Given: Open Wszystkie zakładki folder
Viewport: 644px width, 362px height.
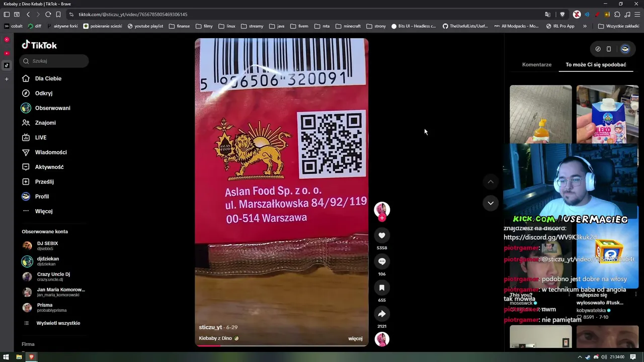Looking at the screenshot, I should click(x=618, y=26).
